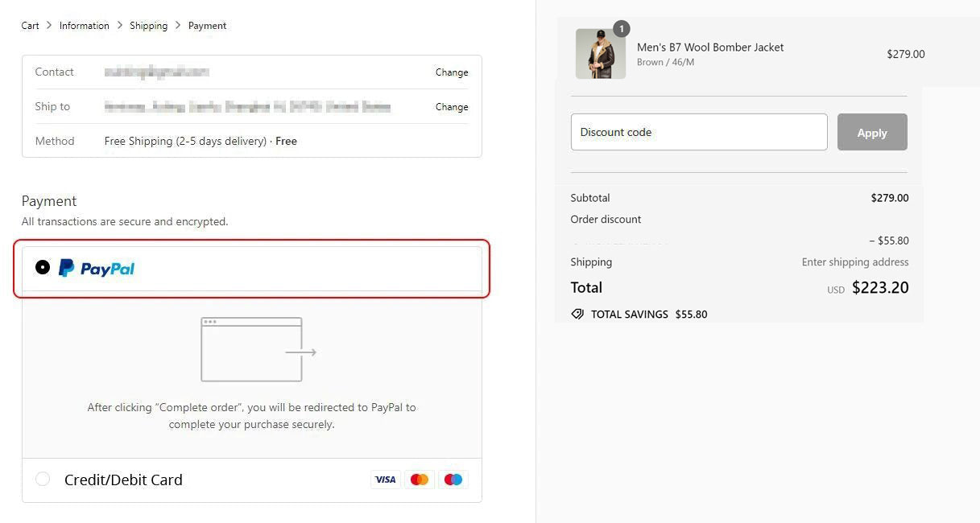
Task: Click the Mastercard icon
Action: click(419, 480)
